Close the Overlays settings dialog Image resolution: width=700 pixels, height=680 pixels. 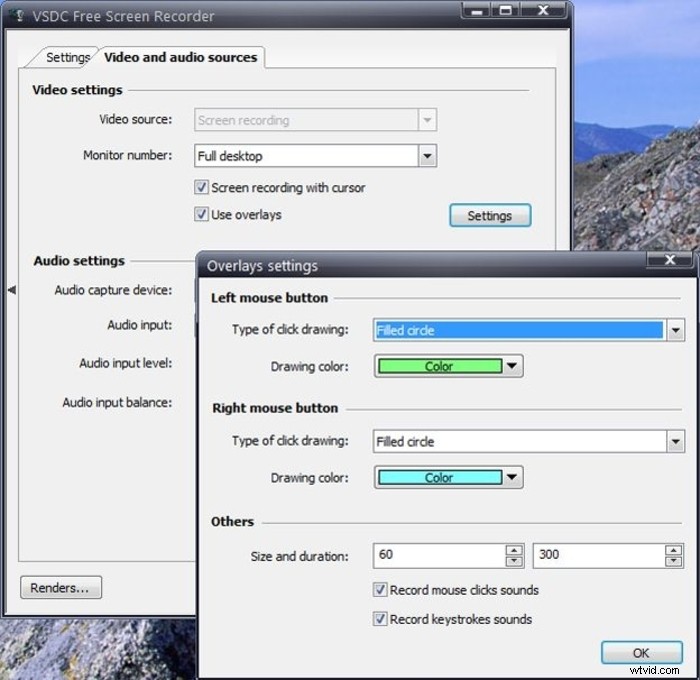click(670, 260)
